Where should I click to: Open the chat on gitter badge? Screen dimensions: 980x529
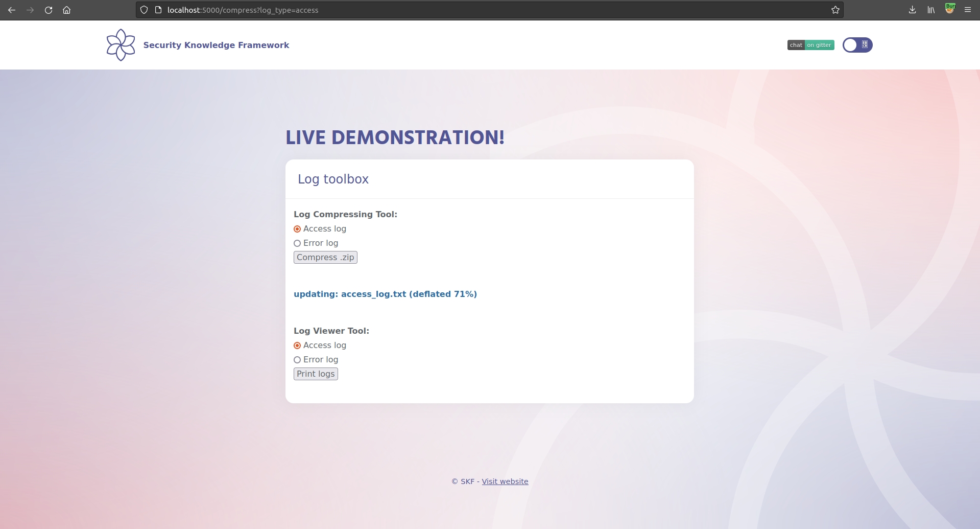pyautogui.click(x=810, y=45)
